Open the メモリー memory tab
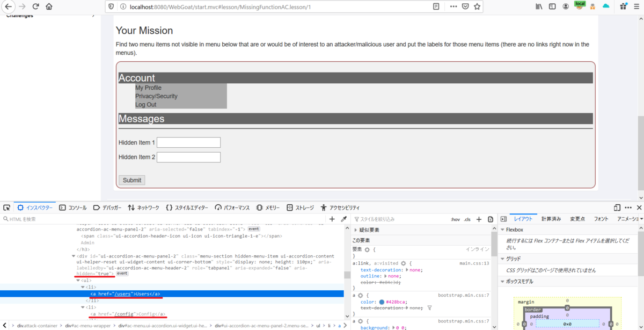 pos(268,207)
